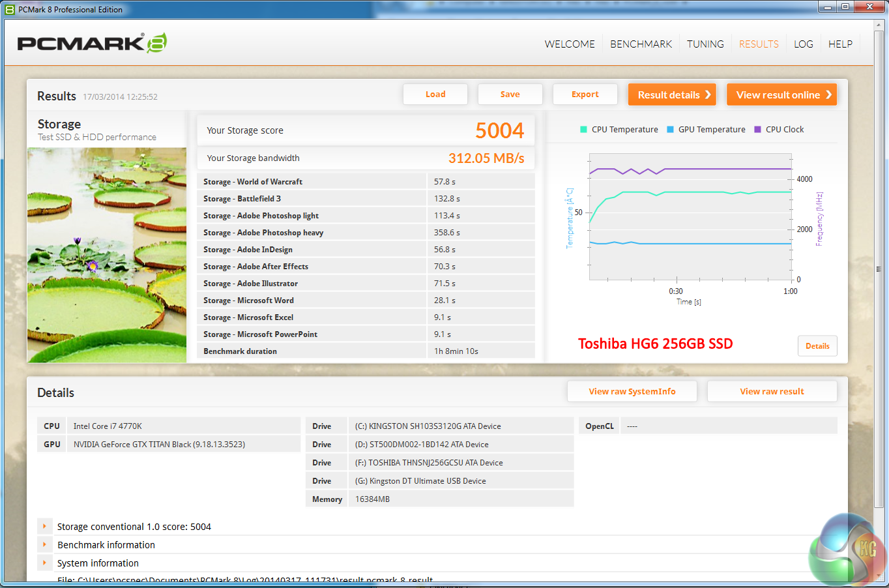Switch to the BENCHMARK tab

pos(641,44)
